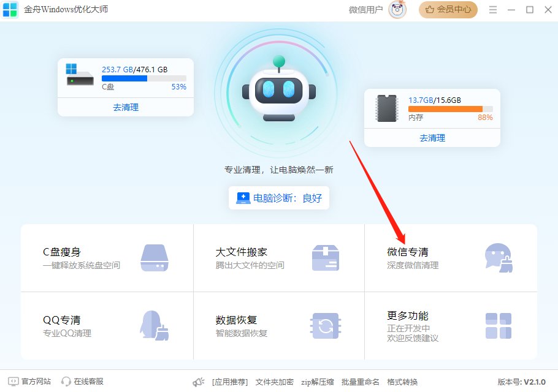This screenshot has width=558, height=392.
Task: Click the 更多功能 grid icon
Action: 498,326
